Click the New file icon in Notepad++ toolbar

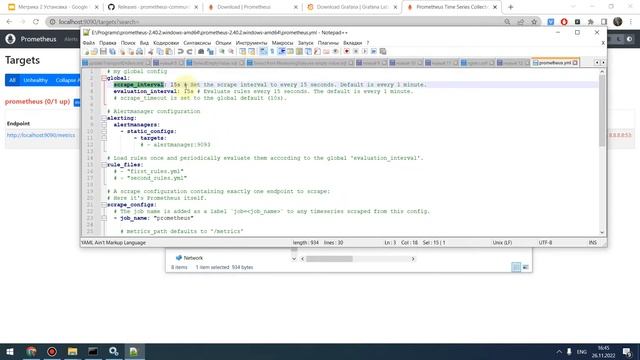click(86, 51)
